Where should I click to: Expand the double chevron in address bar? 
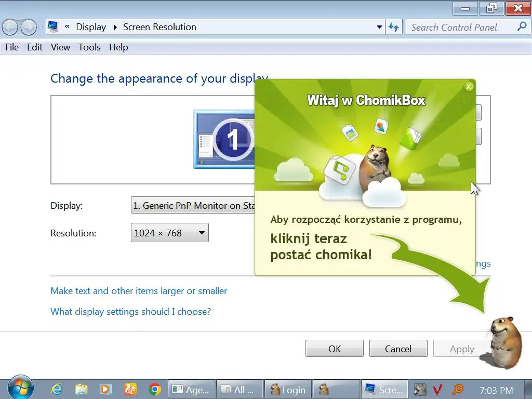(x=67, y=26)
